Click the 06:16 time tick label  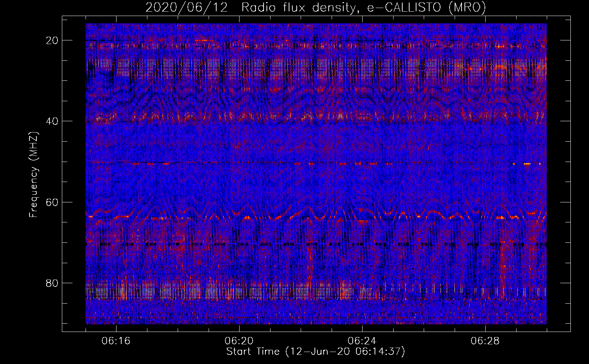coord(116,341)
